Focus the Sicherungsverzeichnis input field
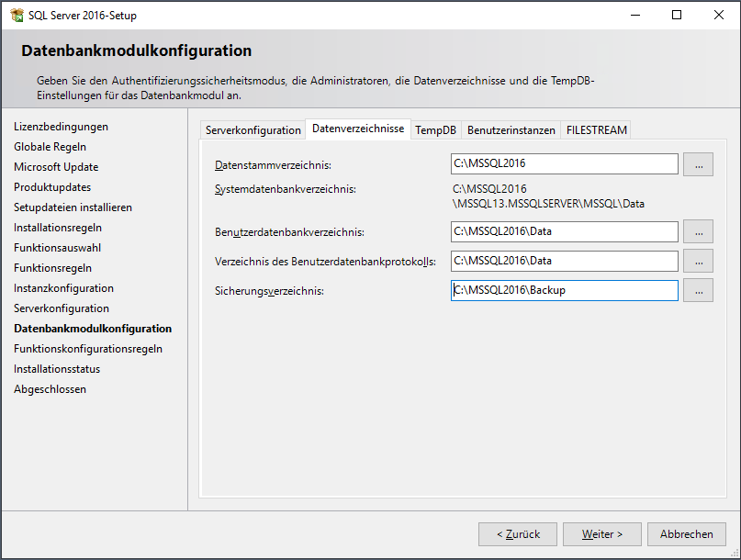This screenshot has height=560, width=741. tap(564, 290)
